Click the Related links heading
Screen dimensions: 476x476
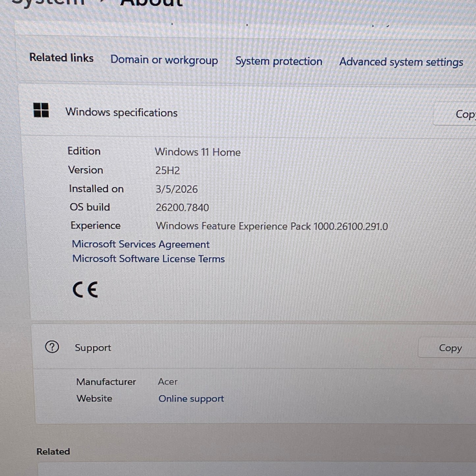coord(61,58)
